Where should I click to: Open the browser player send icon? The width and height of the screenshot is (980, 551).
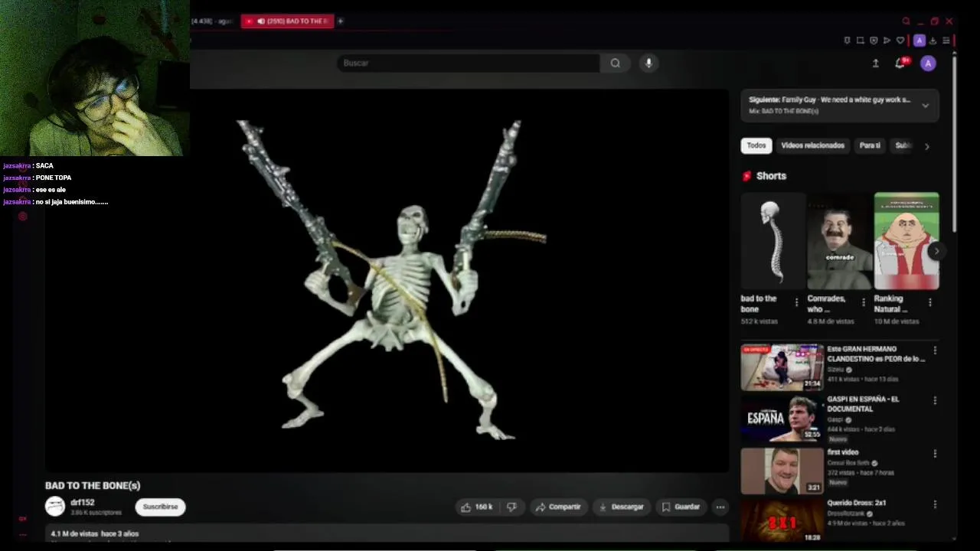[887, 41]
